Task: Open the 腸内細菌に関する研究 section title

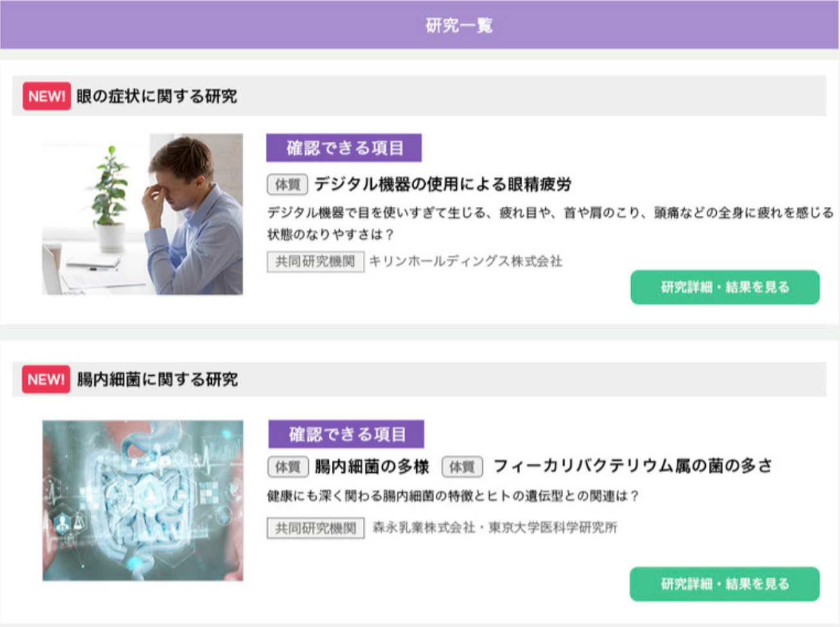Action: [x=157, y=380]
